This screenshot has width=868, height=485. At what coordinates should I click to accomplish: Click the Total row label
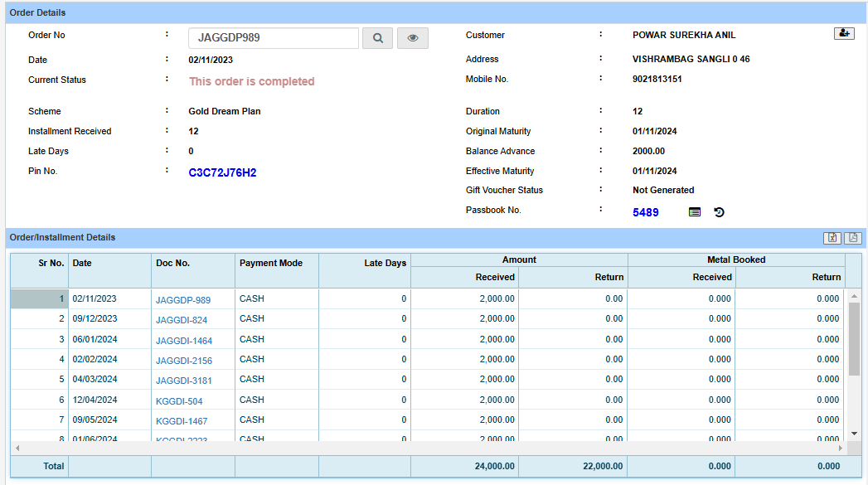coord(54,466)
